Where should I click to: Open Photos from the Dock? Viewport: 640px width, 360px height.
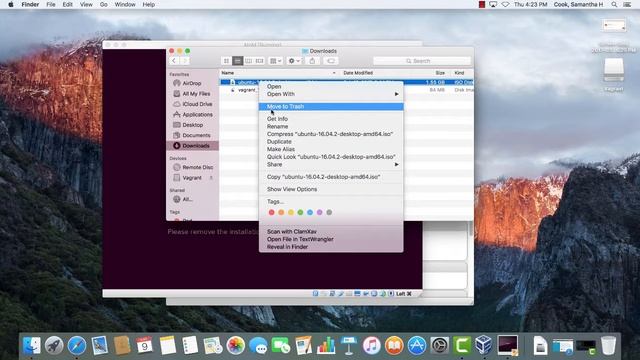pyautogui.click(x=236, y=346)
